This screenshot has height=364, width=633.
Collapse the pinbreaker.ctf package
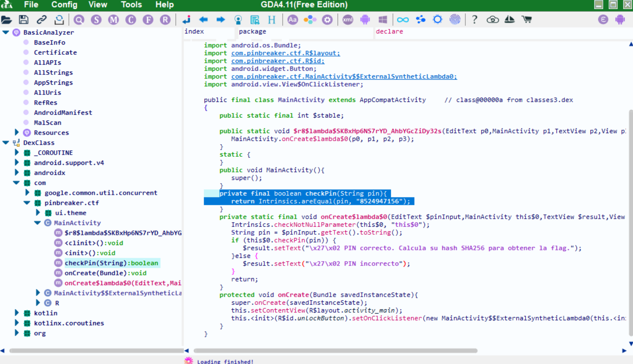pyautogui.click(x=27, y=203)
